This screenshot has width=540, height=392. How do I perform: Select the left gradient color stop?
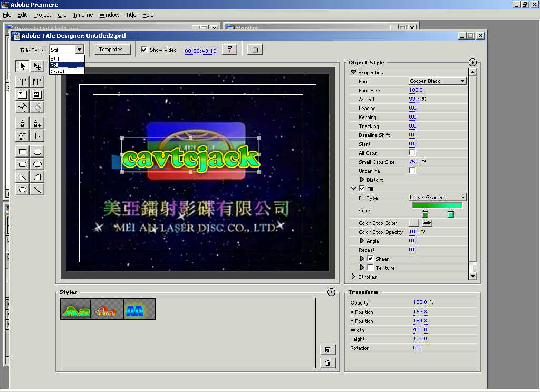tap(426, 213)
